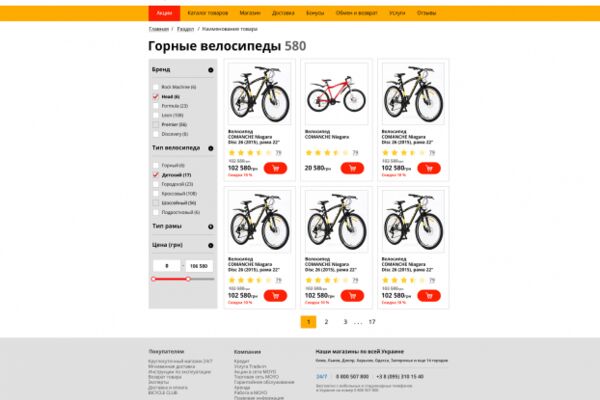
Task: Rate the red bicycle with stars
Action: (x=328, y=153)
